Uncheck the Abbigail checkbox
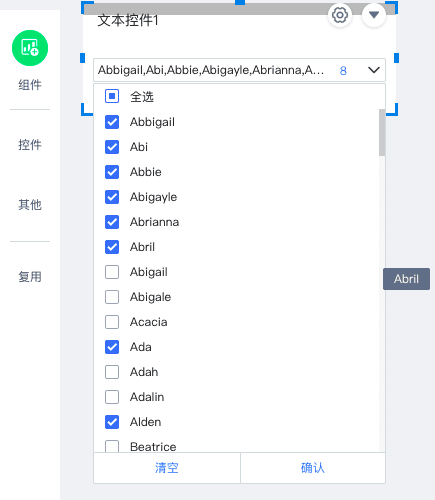The image size is (435, 500). pos(112,122)
